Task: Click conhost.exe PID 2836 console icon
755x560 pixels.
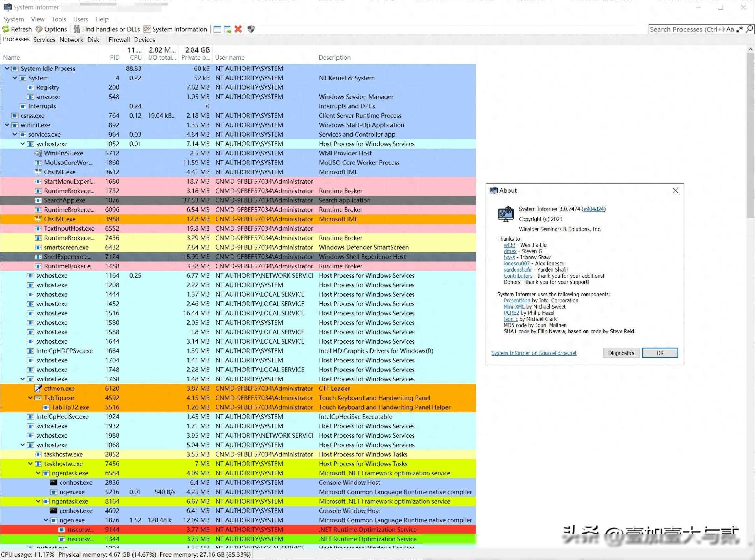Action: [54, 482]
